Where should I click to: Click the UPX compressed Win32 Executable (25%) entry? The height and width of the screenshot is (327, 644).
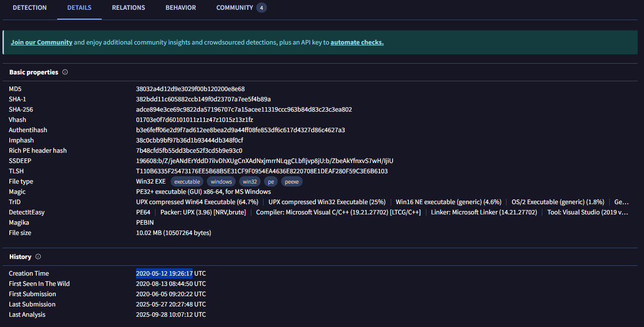(x=327, y=202)
